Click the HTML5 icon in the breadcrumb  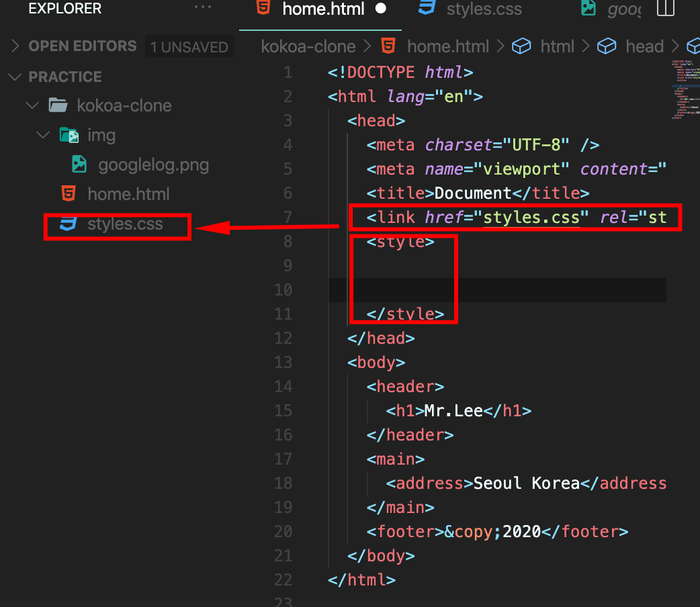388,46
